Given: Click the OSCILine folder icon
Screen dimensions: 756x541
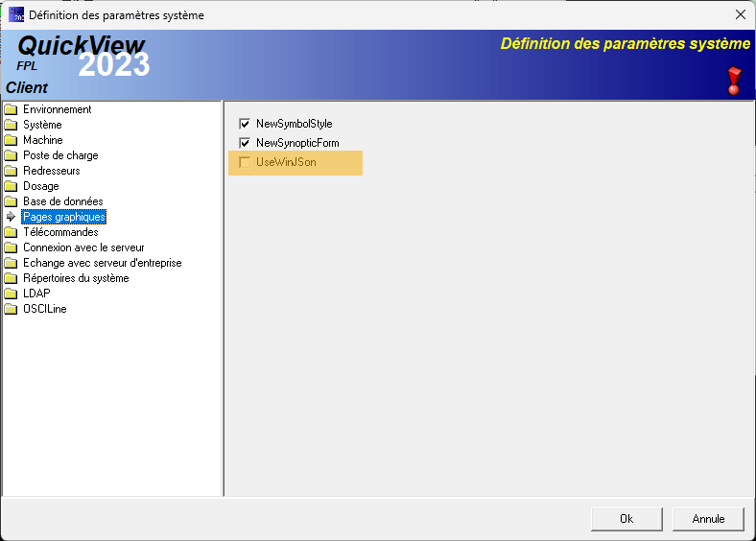Looking at the screenshot, I should coord(11,309).
